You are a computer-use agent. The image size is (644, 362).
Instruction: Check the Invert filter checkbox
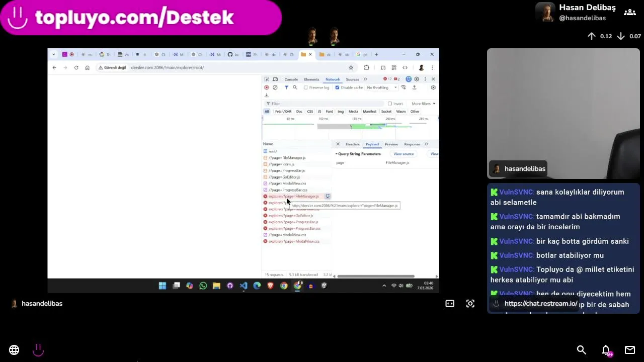coord(390,104)
